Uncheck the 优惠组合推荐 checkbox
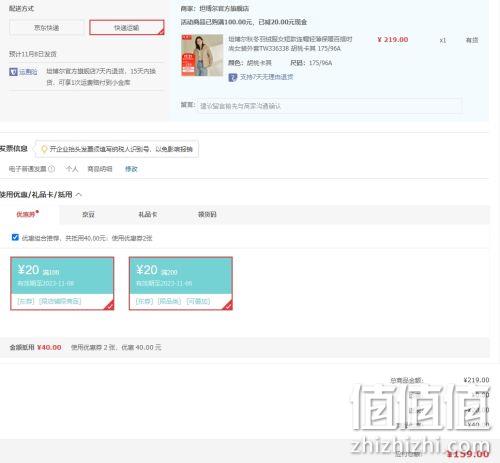Image resolution: width=500 pixels, height=463 pixels. click(15, 237)
